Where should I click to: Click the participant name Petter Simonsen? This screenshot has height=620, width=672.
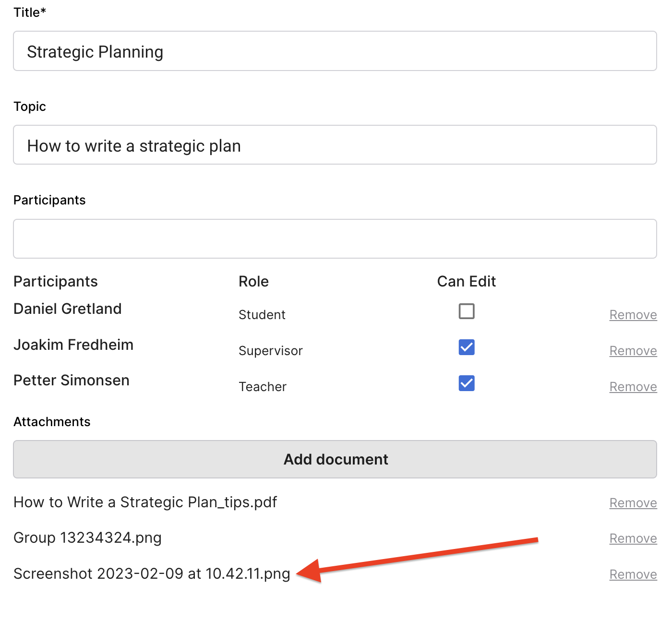(72, 381)
